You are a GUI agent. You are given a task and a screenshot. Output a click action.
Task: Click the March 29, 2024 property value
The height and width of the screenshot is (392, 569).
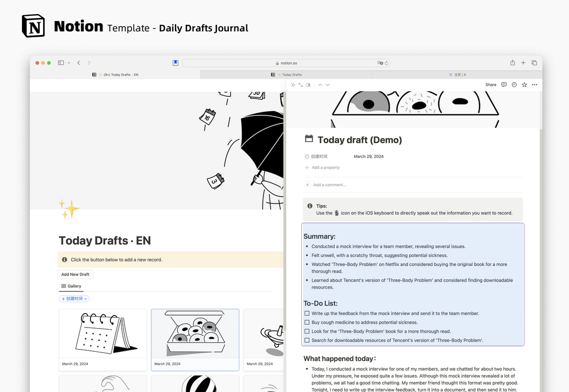click(x=369, y=157)
